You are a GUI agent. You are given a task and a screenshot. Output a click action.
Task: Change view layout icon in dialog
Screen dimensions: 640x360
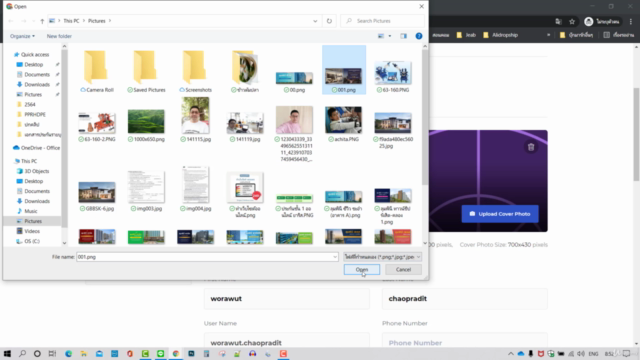(x=381, y=36)
